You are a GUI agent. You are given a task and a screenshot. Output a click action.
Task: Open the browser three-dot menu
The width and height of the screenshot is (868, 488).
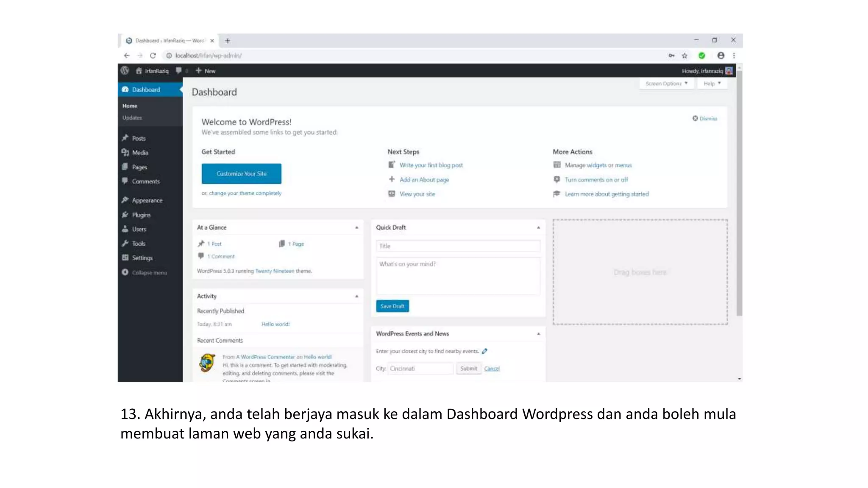tap(734, 55)
